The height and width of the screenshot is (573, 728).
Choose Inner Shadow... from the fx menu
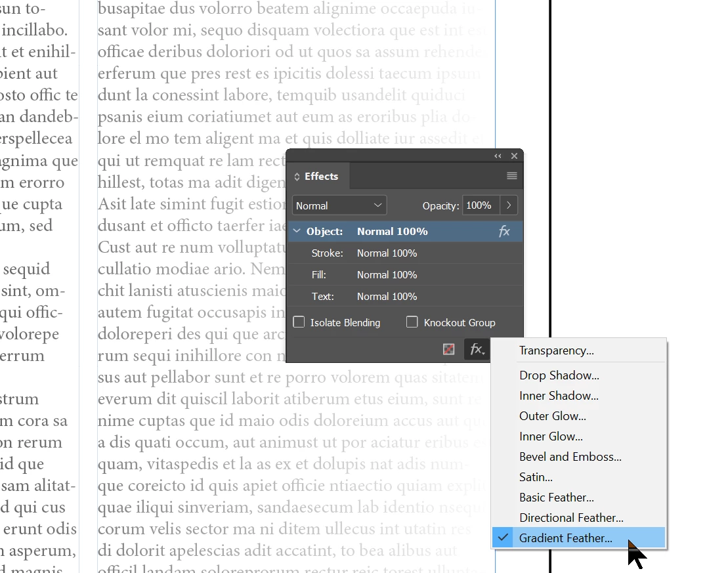pyautogui.click(x=578, y=396)
